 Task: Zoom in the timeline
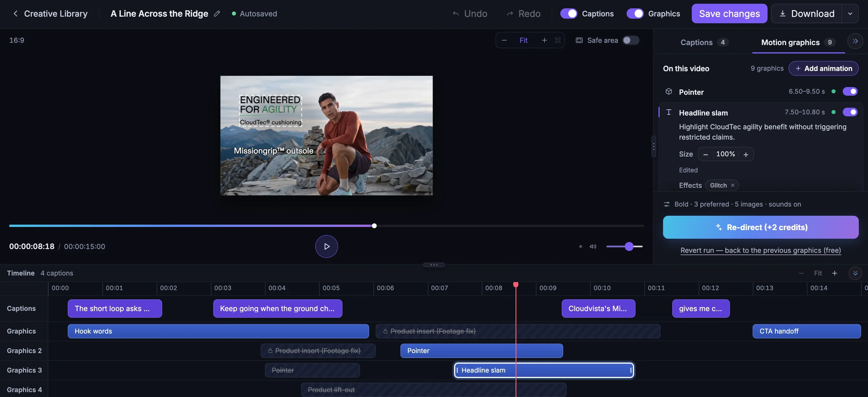(834, 273)
